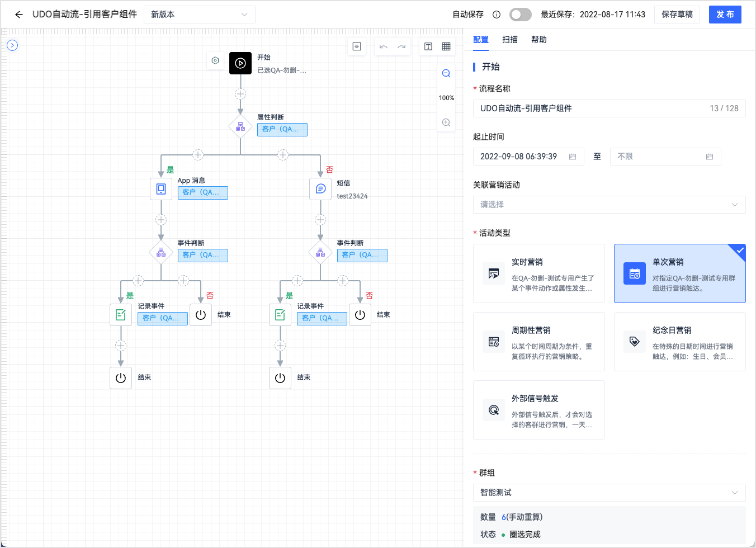Select the 短信 node icon
Viewport: 756px width, 548px height.
click(320, 189)
